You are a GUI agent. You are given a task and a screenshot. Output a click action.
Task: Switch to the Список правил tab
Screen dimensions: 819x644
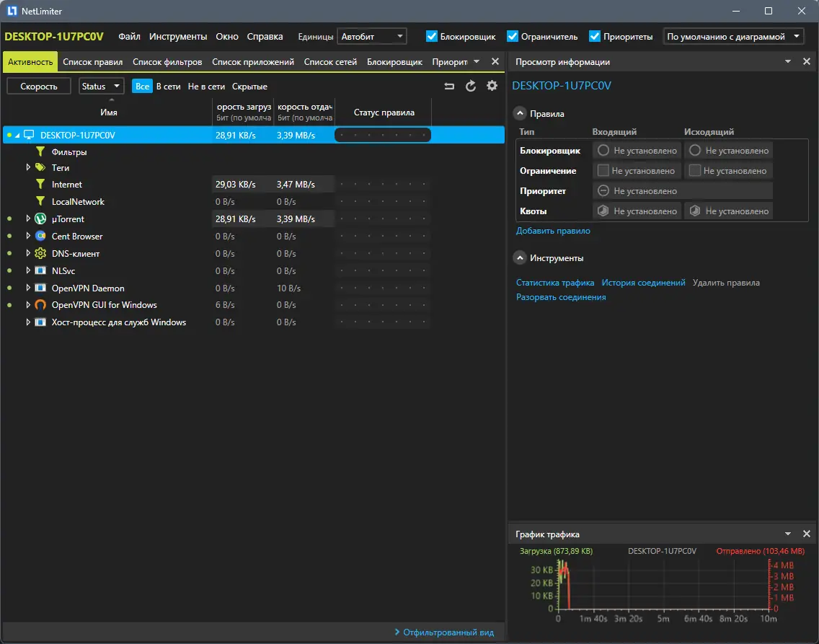[92, 62]
